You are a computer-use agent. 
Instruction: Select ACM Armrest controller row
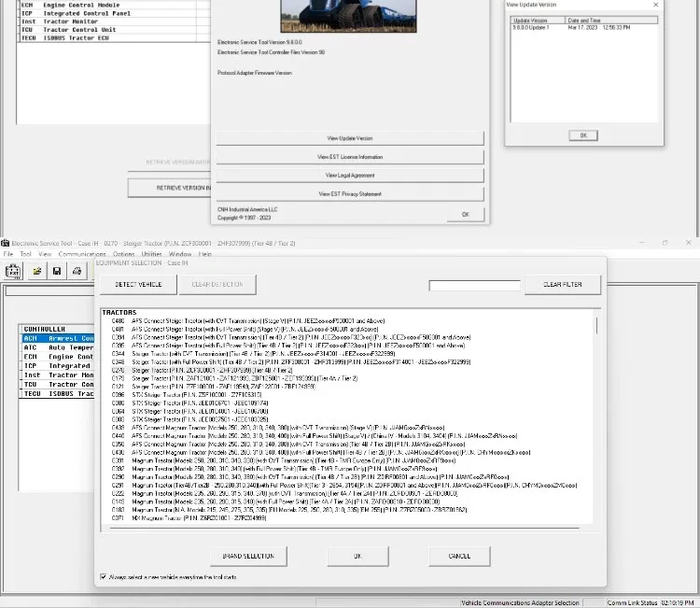click(58, 339)
